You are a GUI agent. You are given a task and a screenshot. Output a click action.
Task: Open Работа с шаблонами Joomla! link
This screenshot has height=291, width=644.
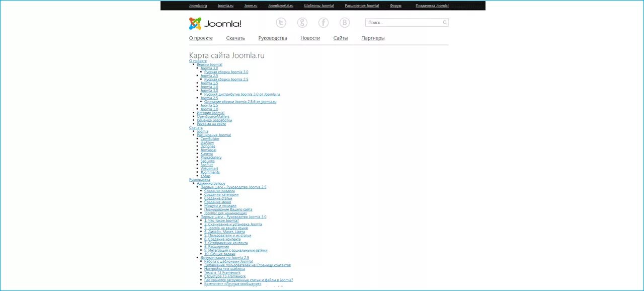point(228,262)
